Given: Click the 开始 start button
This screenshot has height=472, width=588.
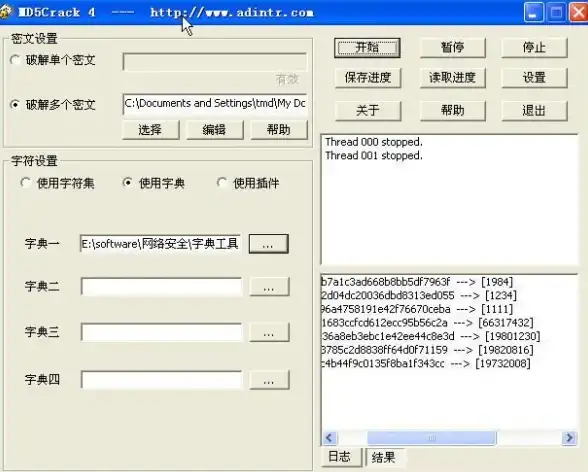Looking at the screenshot, I should (367, 48).
